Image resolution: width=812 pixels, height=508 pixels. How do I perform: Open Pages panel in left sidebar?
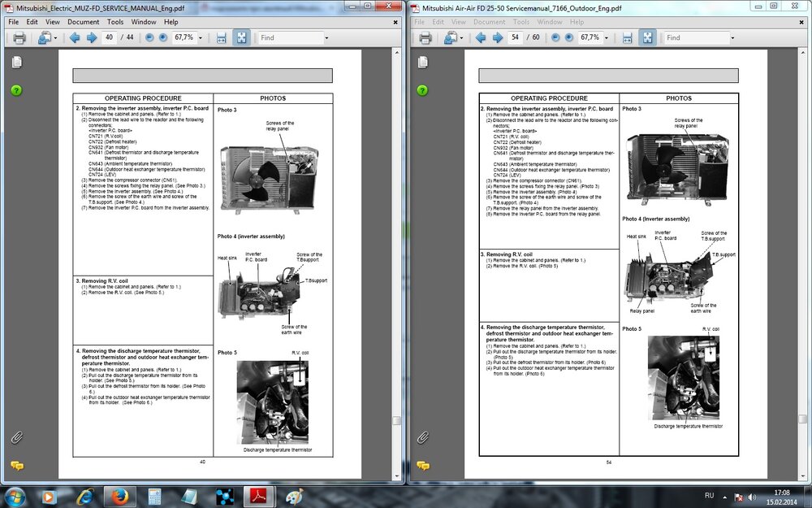pyautogui.click(x=16, y=63)
